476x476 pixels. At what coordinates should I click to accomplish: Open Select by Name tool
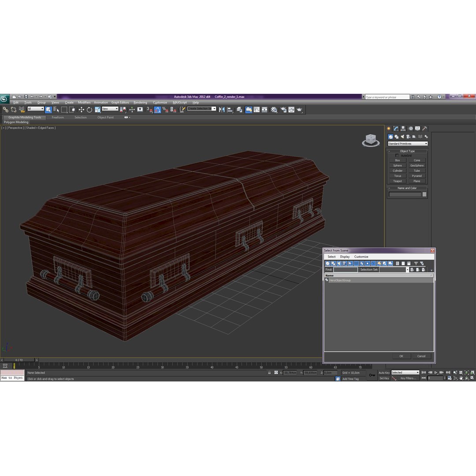tap(56, 110)
